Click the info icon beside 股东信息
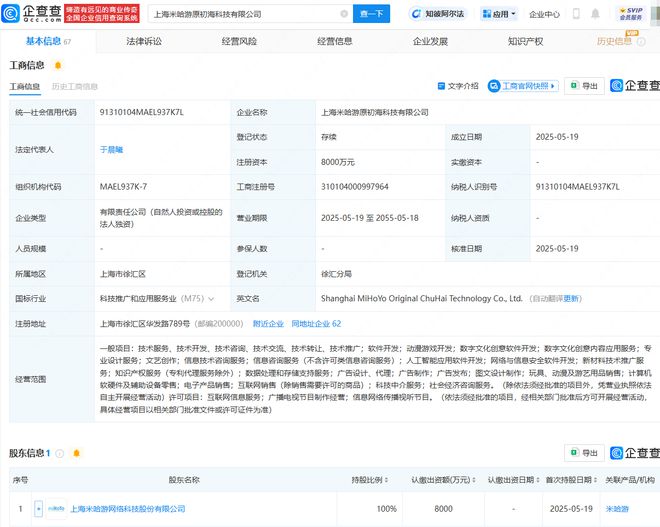Image resolution: width=660 pixels, height=527 pixels. point(60,453)
